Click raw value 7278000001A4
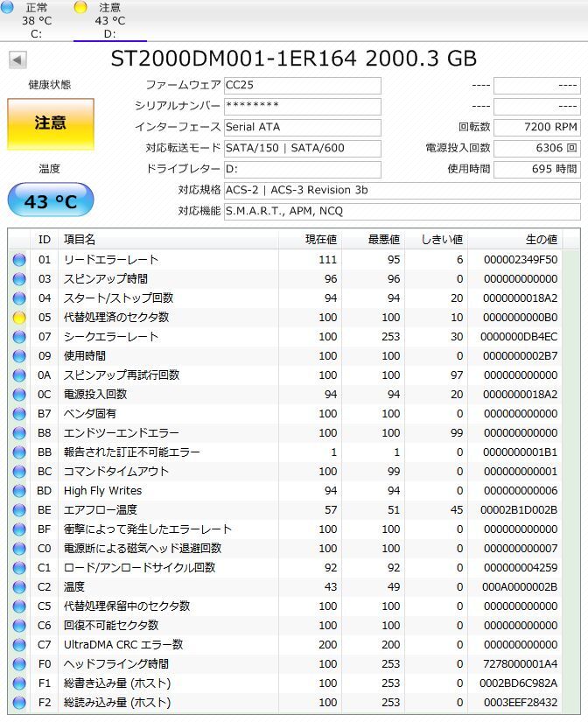The height and width of the screenshot is (722, 588). tap(521, 664)
